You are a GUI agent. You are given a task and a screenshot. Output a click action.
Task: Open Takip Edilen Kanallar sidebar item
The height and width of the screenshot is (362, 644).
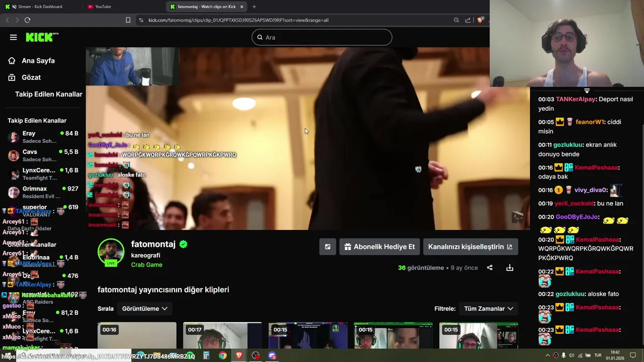49,94
